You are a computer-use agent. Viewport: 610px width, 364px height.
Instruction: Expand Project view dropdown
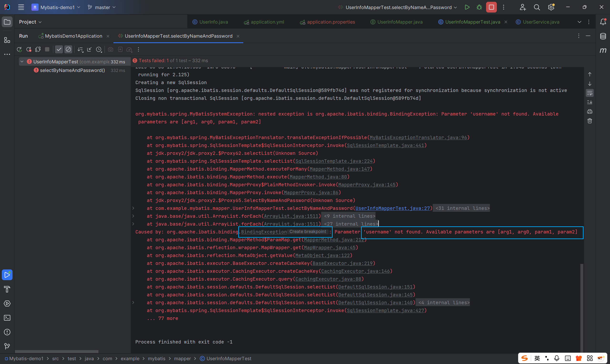30,22
